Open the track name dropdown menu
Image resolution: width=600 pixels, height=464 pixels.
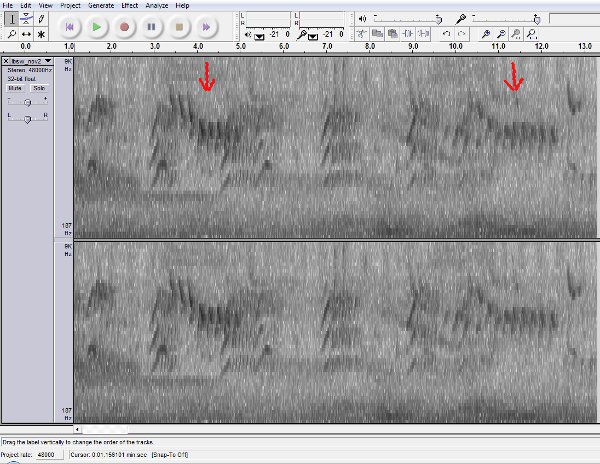point(48,61)
